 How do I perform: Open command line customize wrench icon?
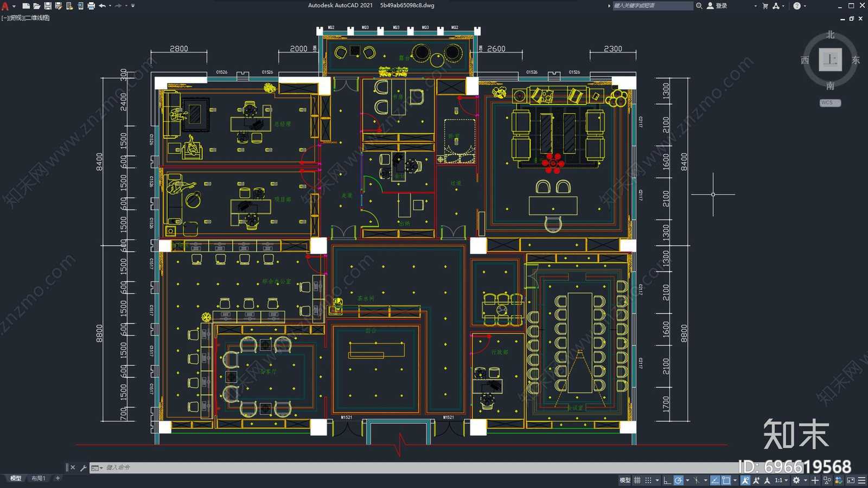[x=83, y=467]
